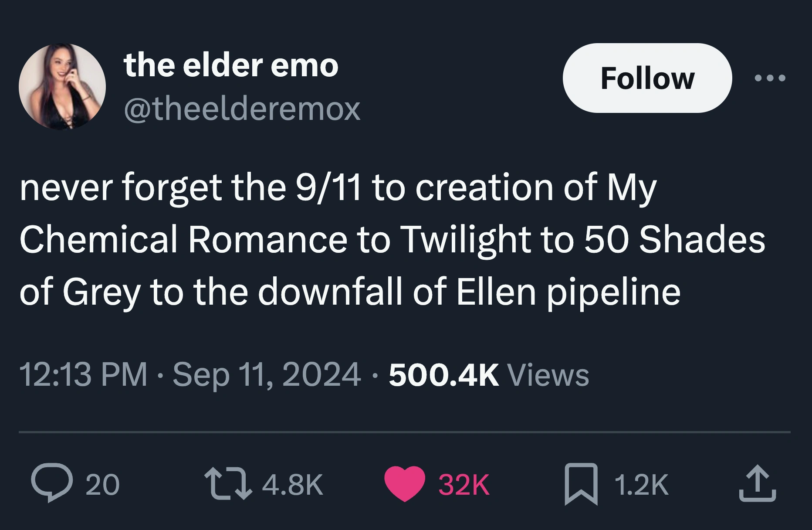Viewport: 812px width, 530px height.
Task: Click the profile picture of the elder emo
Action: click(x=62, y=85)
